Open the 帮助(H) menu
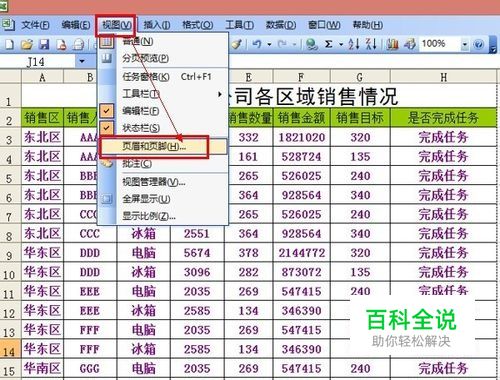 tap(367, 25)
